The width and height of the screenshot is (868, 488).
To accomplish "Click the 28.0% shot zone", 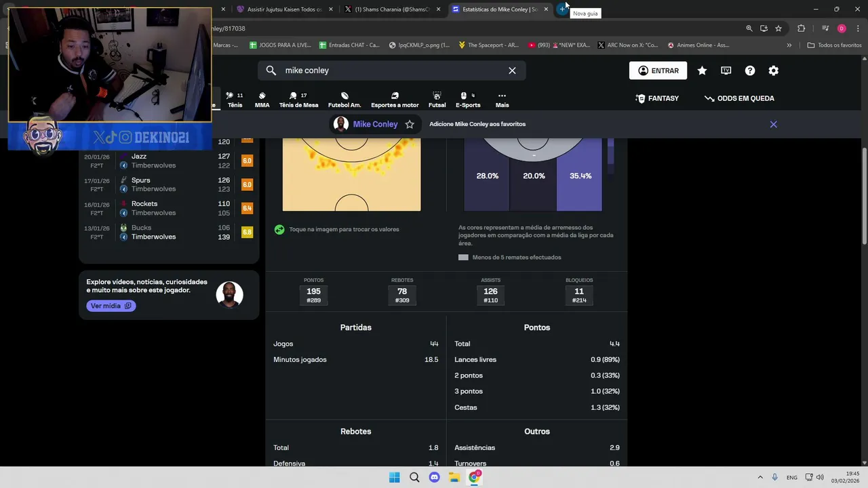I will click(487, 176).
